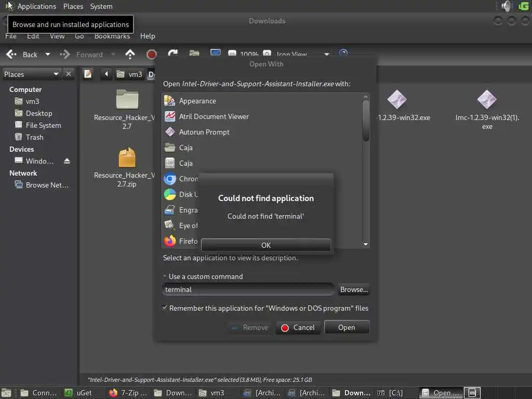Click the Up arrow toolbar icon
This screenshot has height=399, width=532.
coord(130,54)
